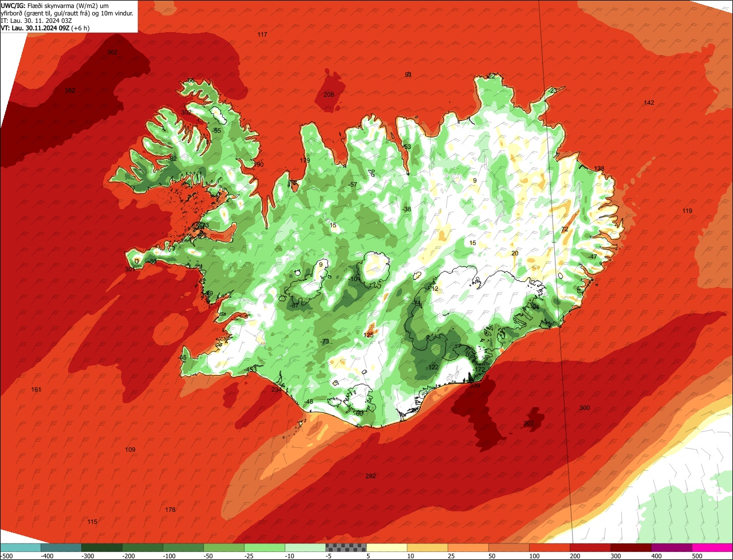Click the map value 142 in the northeast sea
The width and height of the screenshot is (733, 560).
649,102
